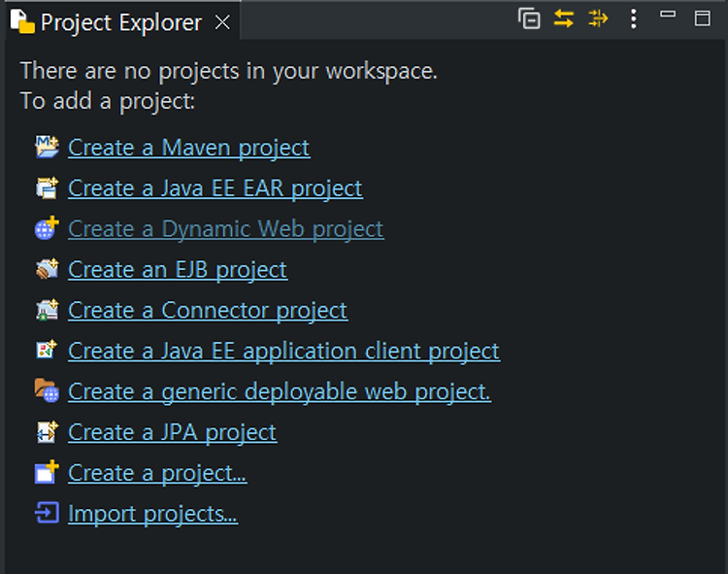The image size is (728, 574).
Task: Close the Project Explorer tab
Action: [x=222, y=22]
